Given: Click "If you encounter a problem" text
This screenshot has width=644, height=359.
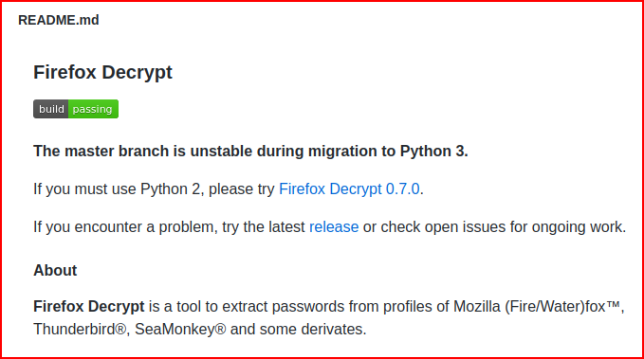Looking at the screenshot, I should tap(125, 227).
